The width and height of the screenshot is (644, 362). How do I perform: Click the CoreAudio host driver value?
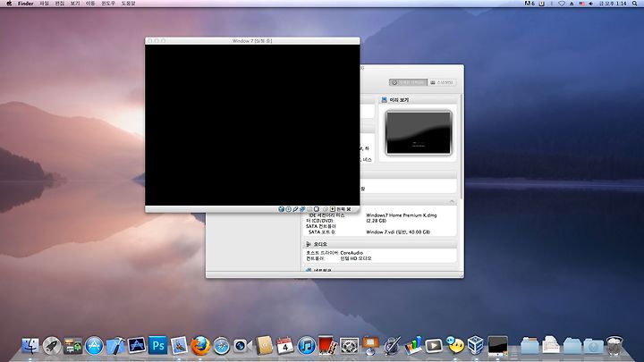click(352, 253)
